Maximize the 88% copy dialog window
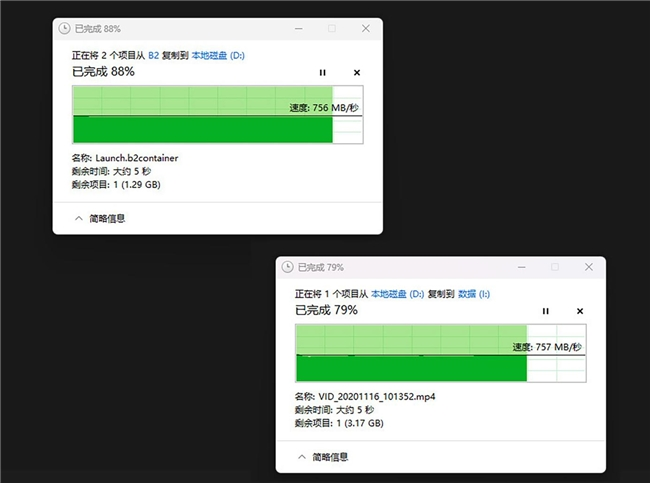This screenshot has height=483, width=650. (331, 29)
